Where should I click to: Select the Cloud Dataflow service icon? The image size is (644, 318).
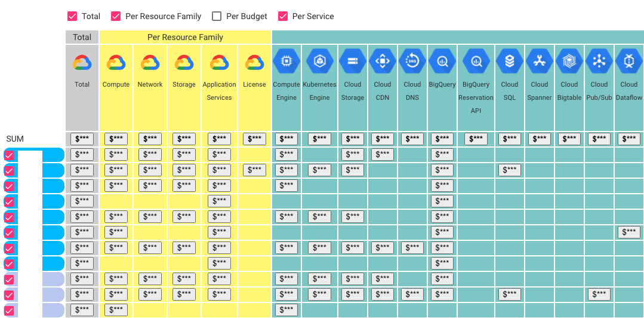tap(629, 61)
